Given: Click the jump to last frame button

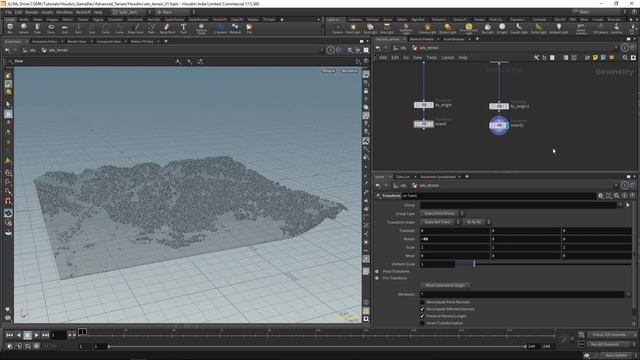Looking at the screenshot, I should [45, 335].
